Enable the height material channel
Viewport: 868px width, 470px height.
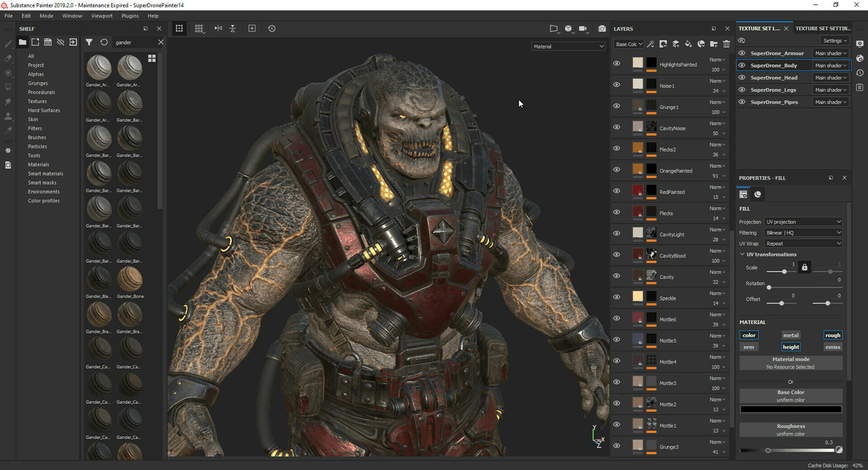pyautogui.click(x=791, y=347)
